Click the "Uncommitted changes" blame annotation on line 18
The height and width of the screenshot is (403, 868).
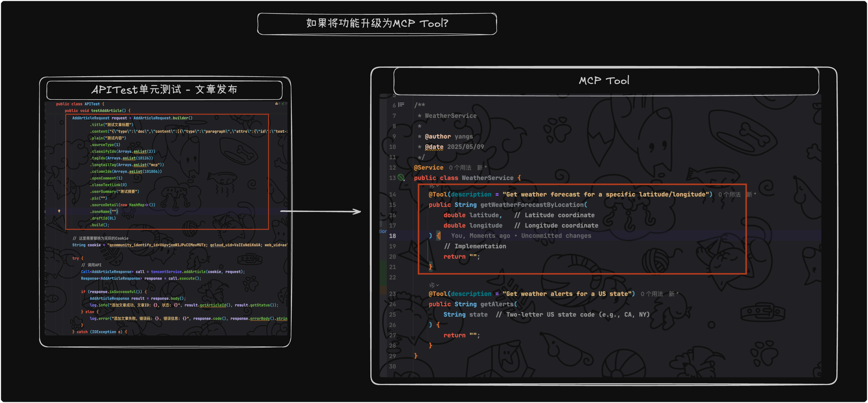pos(556,236)
